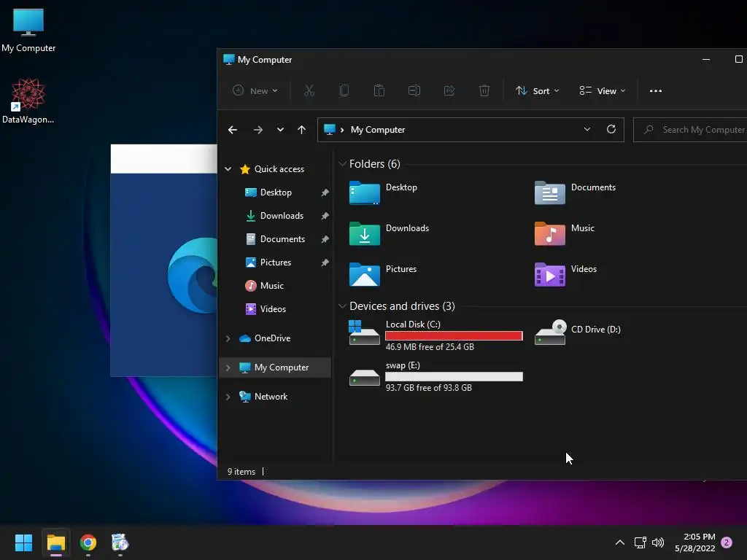Expand the Network tree node

228,397
